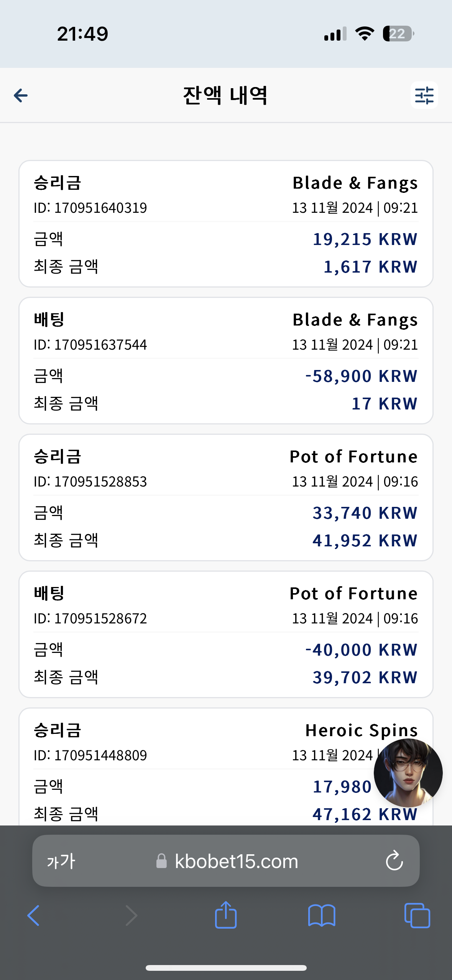Select the Pot of Fortune bet of -40,000 KRW
Viewport: 452px width, 980px height.
226,634
